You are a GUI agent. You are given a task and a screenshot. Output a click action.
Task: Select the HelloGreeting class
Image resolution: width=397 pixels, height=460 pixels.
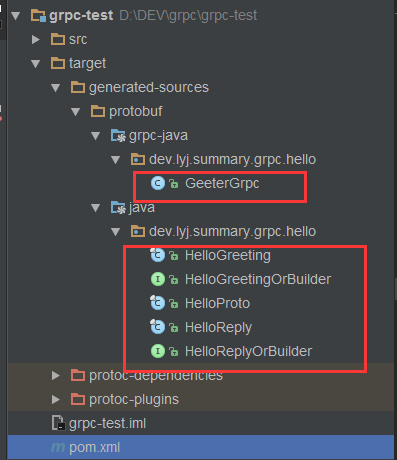click(228, 256)
